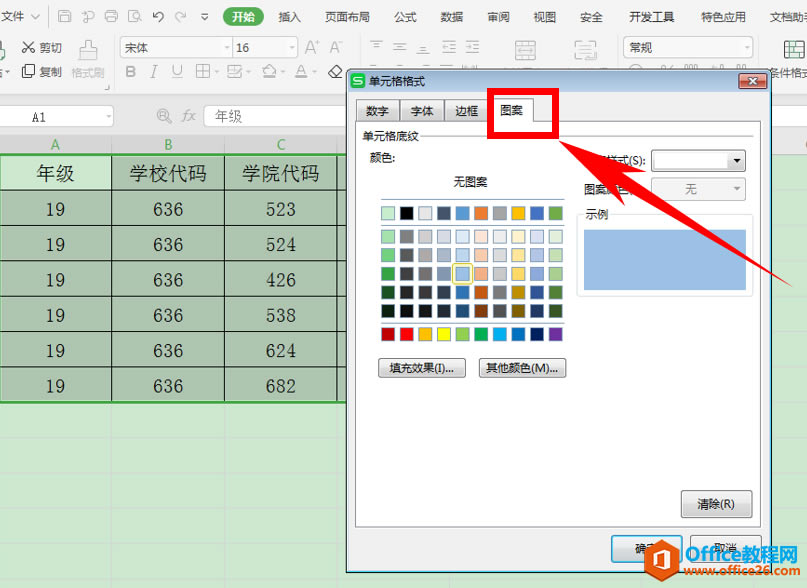Open the font name dropdown (宋体)

[x=227, y=48]
